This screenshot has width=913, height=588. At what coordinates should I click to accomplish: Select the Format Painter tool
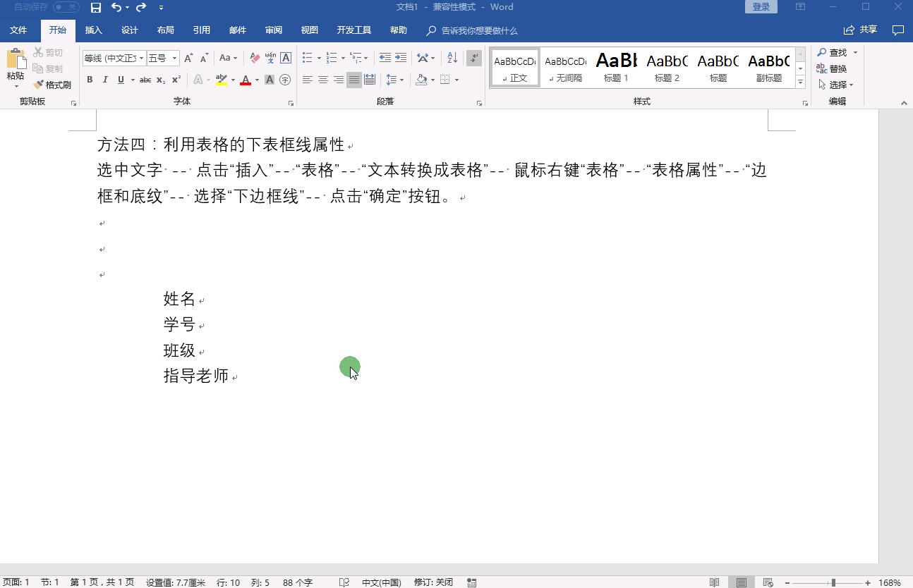point(53,84)
